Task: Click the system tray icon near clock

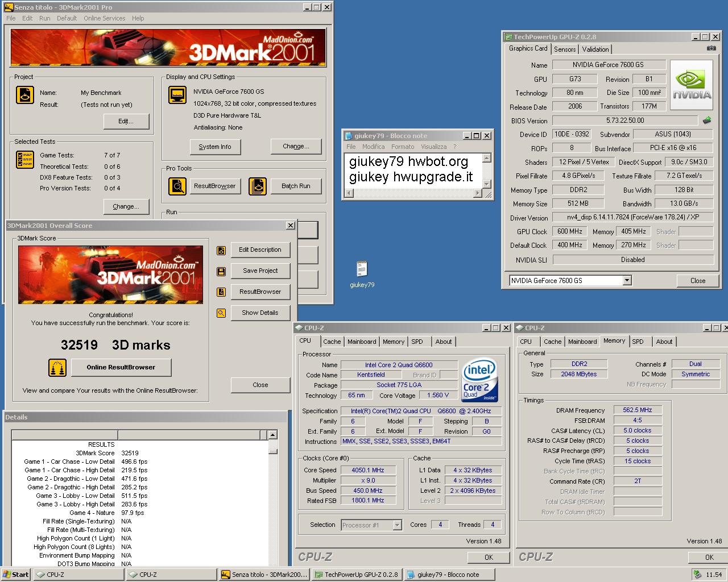Action: (697, 575)
